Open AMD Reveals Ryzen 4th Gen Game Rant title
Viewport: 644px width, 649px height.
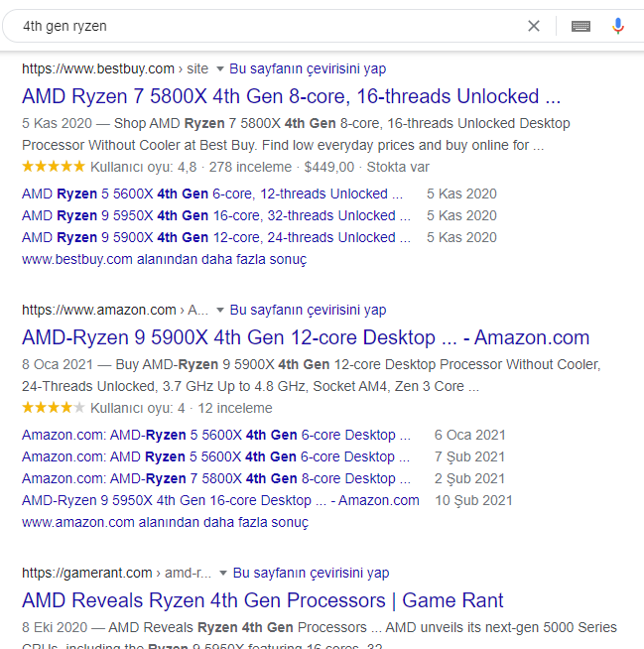(x=262, y=600)
